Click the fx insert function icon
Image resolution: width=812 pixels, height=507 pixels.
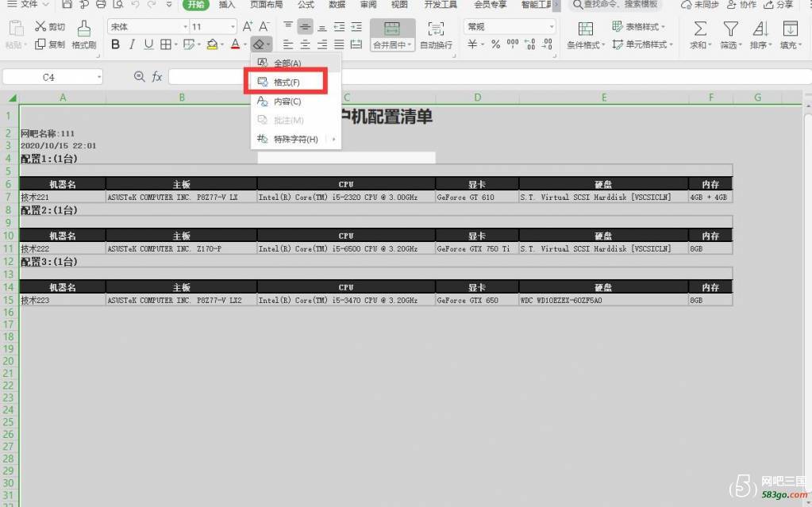tap(157, 77)
